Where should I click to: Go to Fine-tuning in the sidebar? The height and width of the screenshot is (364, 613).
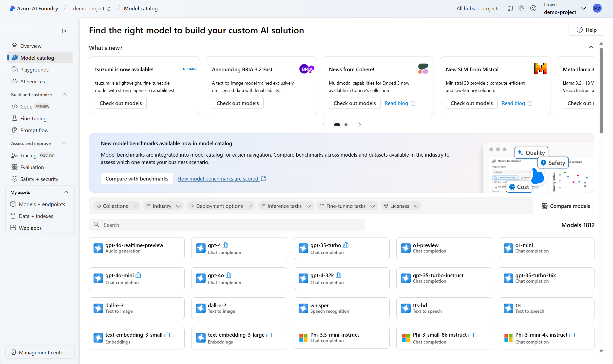click(x=33, y=118)
